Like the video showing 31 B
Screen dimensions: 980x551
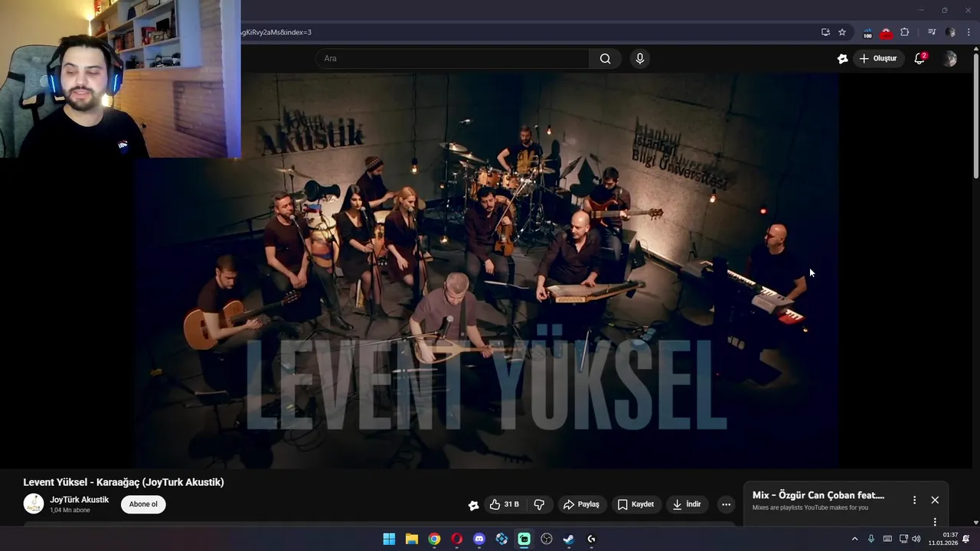click(x=505, y=504)
